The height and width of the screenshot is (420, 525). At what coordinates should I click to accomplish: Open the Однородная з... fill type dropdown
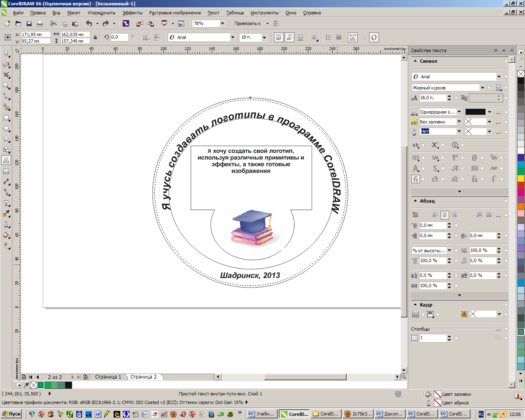[459, 112]
